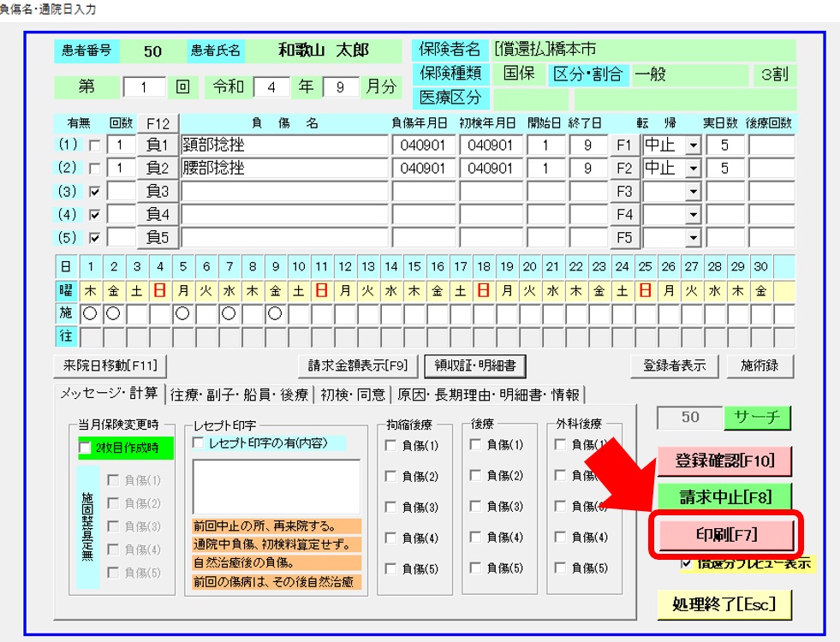
Task: Show billing amount via 請求金額表示[F9]
Action: coord(358,366)
